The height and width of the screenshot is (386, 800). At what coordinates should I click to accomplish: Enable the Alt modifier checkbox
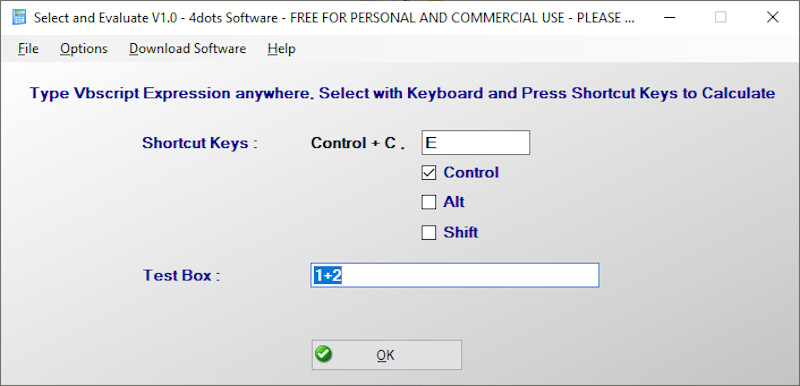tap(429, 202)
